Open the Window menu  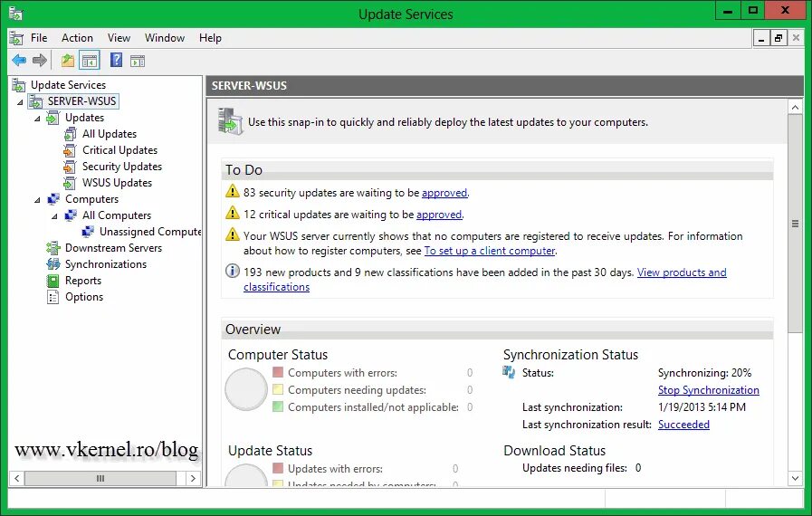pos(165,38)
